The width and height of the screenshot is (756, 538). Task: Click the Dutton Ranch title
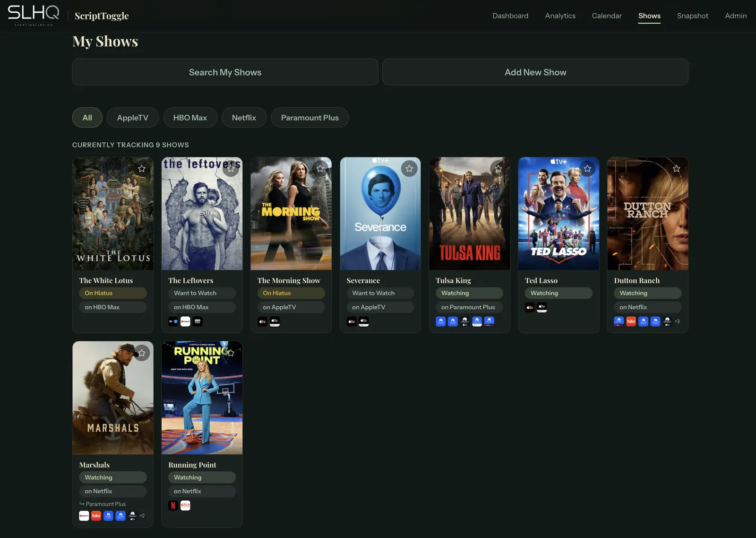pyautogui.click(x=636, y=281)
